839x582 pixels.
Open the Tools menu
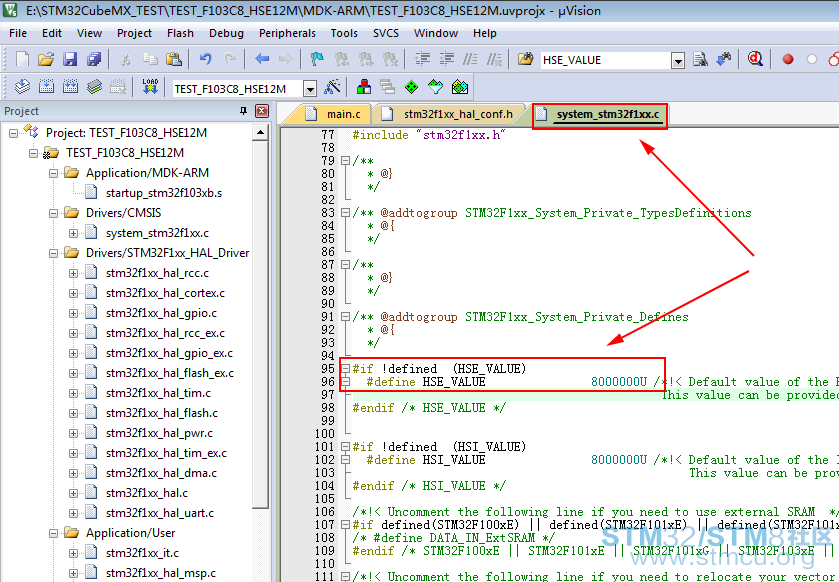[344, 33]
